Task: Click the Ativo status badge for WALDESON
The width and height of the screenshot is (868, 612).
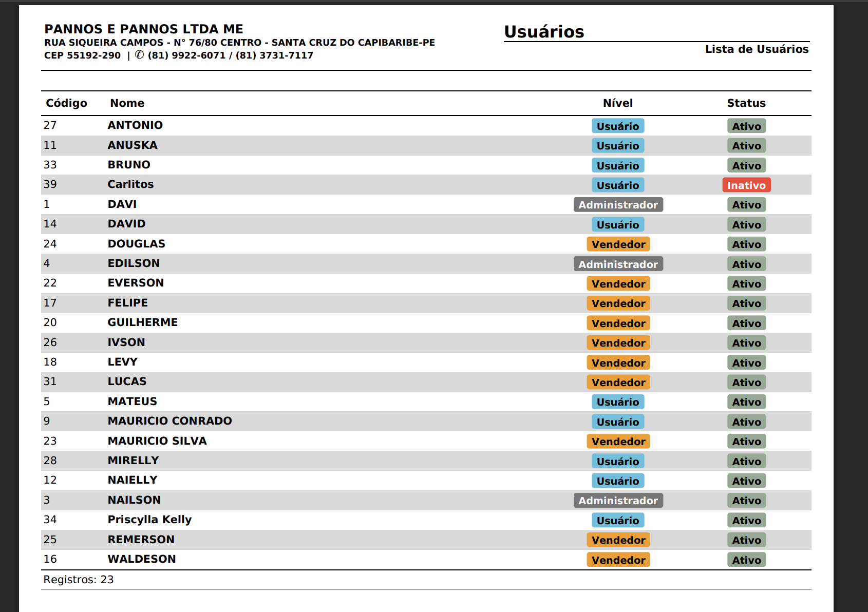Action: click(x=746, y=560)
